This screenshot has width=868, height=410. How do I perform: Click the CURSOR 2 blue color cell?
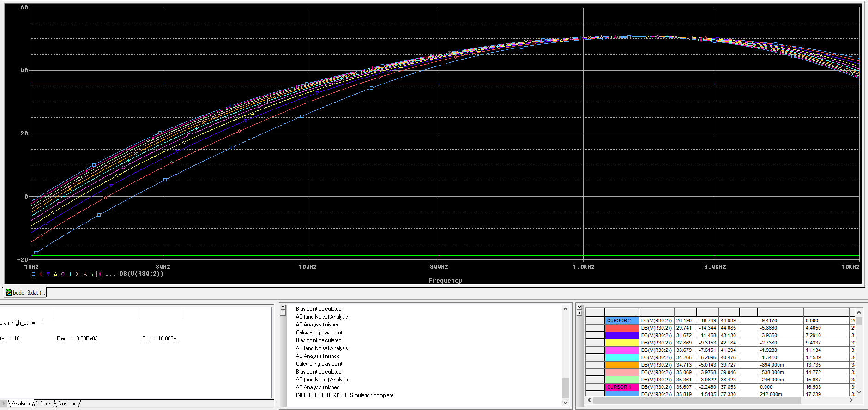pyautogui.click(x=621, y=320)
